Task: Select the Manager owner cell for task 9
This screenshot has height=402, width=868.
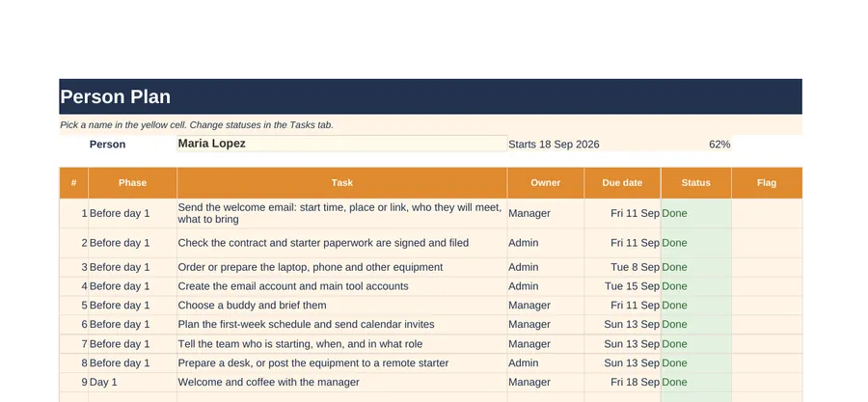Action: pos(545,382)
